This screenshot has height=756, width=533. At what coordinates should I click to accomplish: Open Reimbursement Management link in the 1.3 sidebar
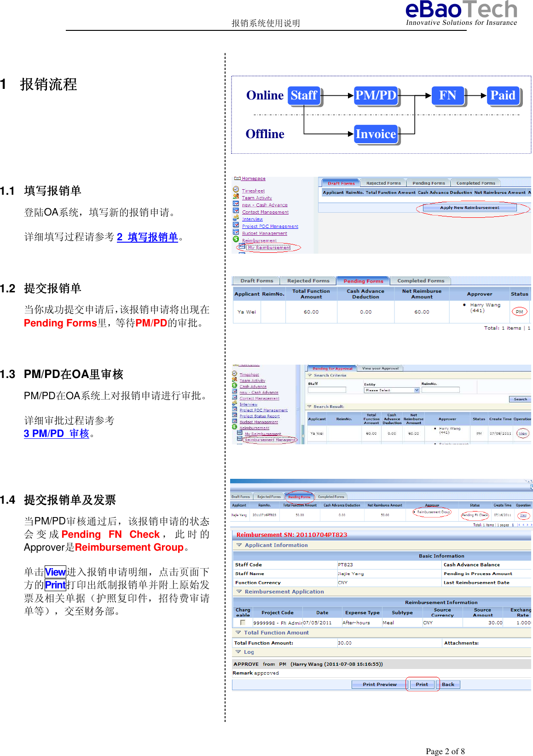(270, 440)
